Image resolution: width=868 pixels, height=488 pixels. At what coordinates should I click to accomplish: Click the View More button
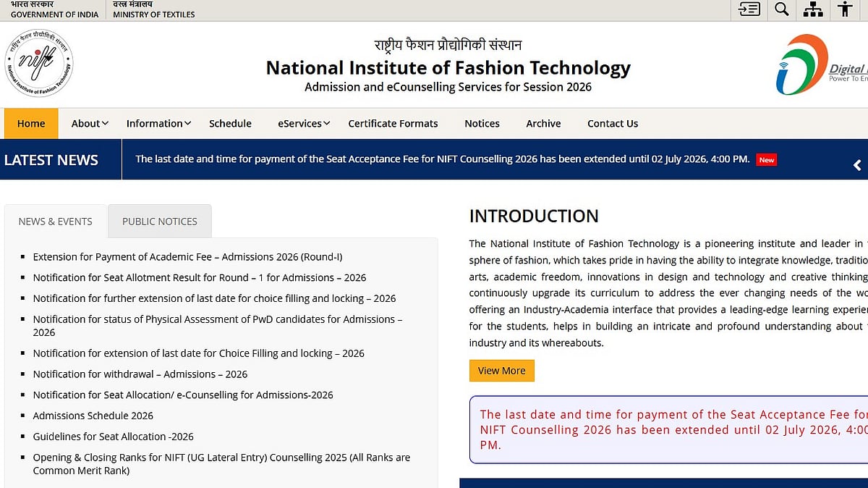click(x=502, y=371)
